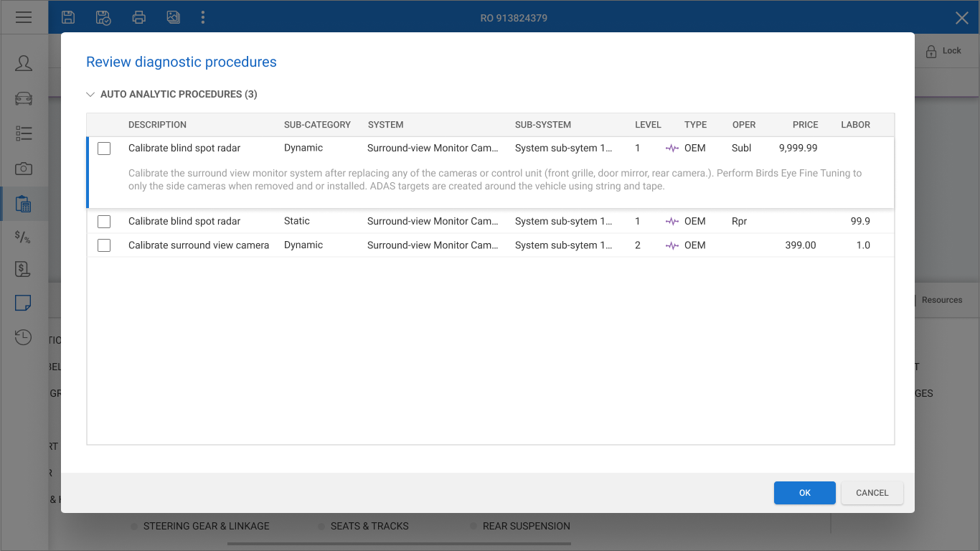Open the rates dollar-percent sidebar icon
This screenshot has height=551, width=980.
(x=24, y=236)
